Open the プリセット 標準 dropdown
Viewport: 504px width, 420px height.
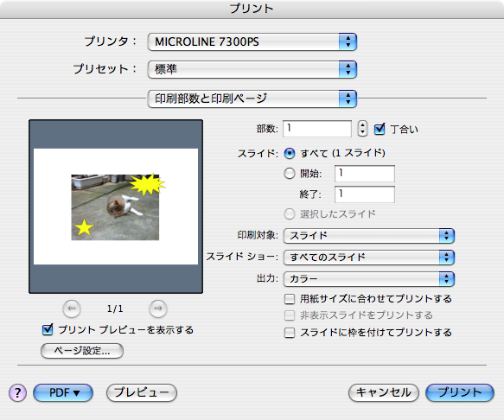(252, 69)
